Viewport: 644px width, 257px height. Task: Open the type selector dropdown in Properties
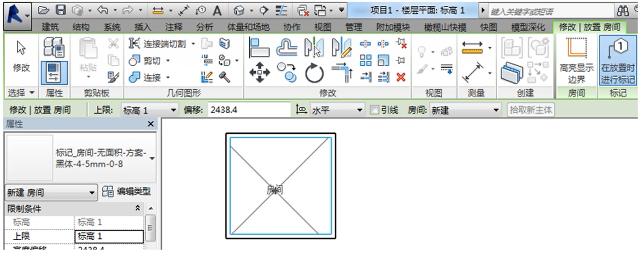[153, 157]
